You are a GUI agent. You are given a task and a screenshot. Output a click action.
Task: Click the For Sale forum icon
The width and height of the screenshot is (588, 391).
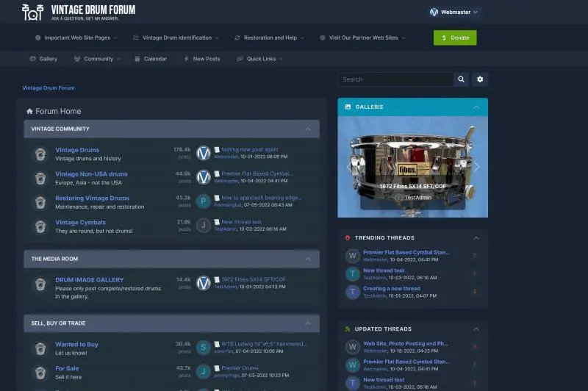tap(40, 373)
